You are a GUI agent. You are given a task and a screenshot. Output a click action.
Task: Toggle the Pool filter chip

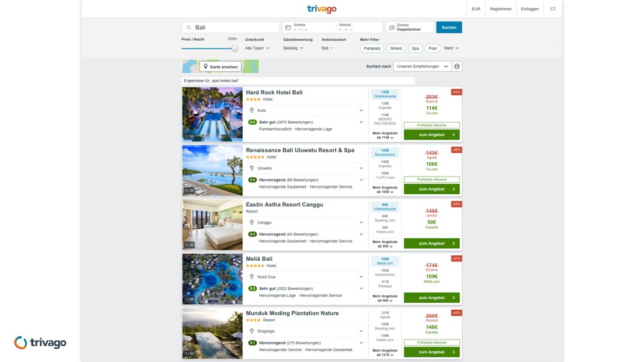433,48
